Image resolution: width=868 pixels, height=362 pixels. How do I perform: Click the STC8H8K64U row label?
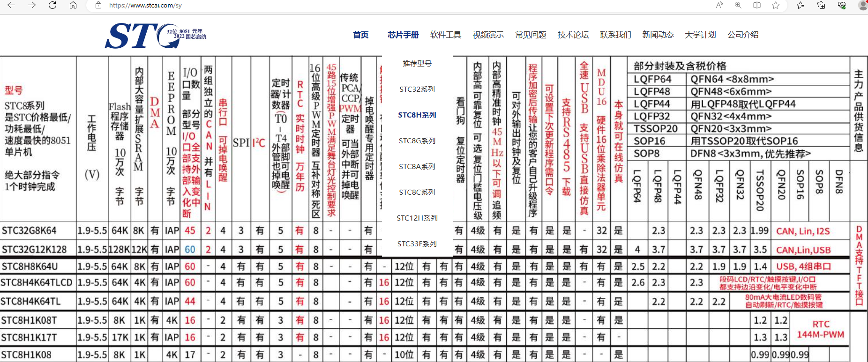click(30, 266)
